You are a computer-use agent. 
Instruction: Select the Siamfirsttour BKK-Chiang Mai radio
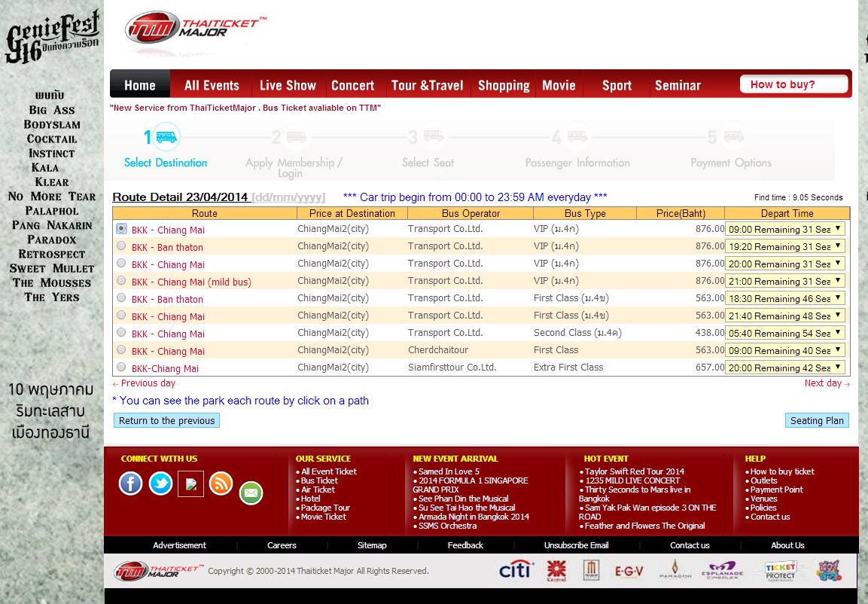tap(121, 367)
